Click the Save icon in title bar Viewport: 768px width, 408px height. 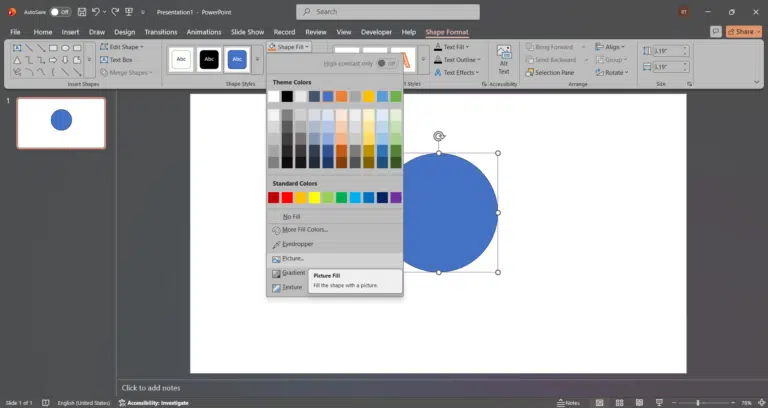coord(82,12)
